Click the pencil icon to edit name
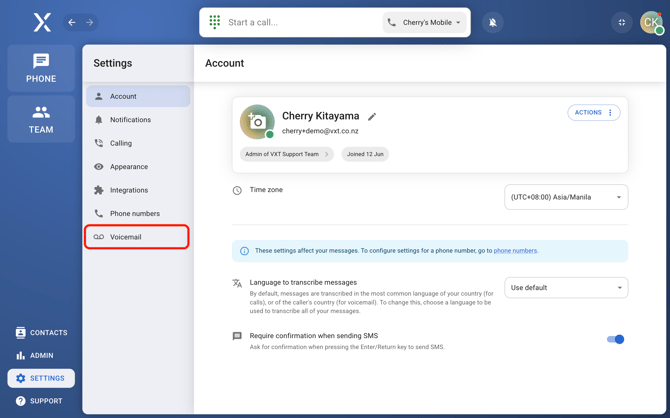 [372, 117]
